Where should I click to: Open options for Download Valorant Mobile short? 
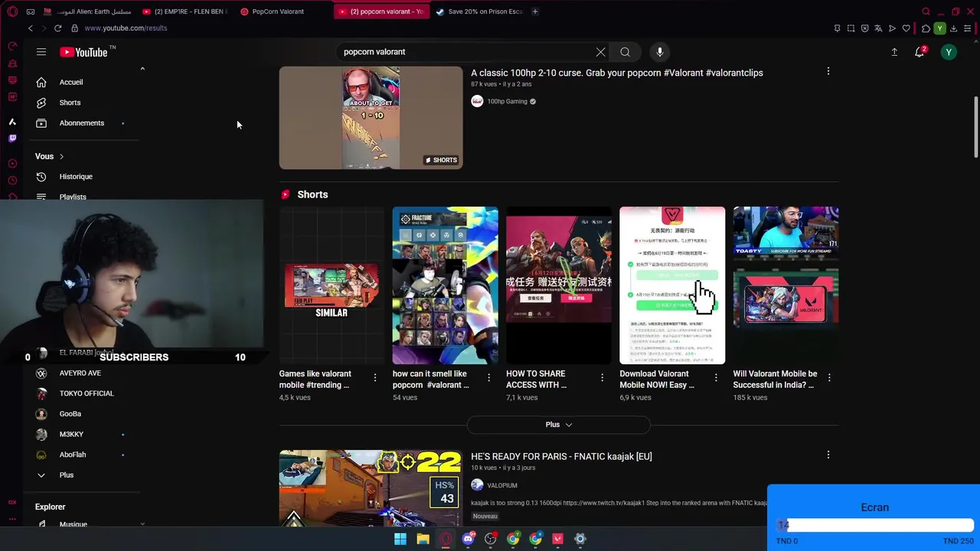pyautogui.click(x=716, y=377)
